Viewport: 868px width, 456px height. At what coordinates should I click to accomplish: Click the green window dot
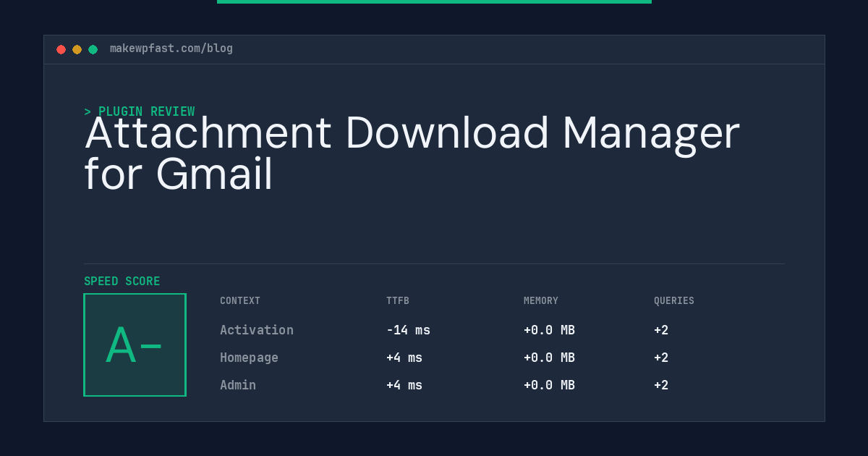click(x=93, y=49)
